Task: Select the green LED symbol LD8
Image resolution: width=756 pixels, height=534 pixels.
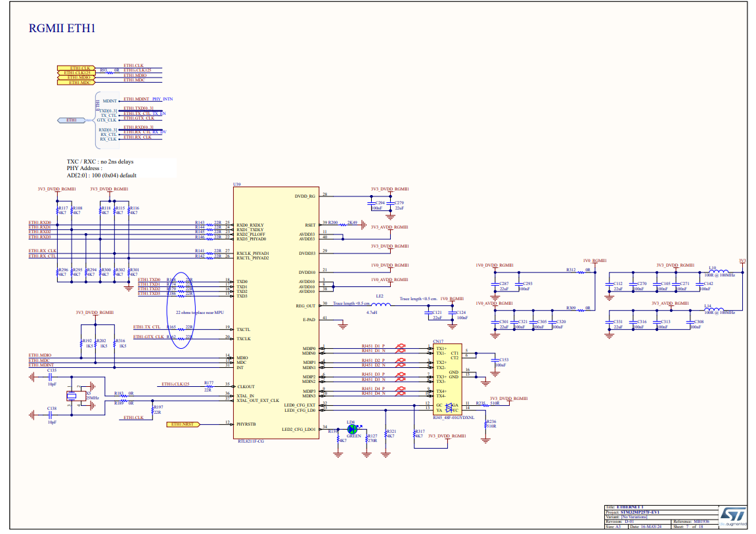Action: pos(353,429)
